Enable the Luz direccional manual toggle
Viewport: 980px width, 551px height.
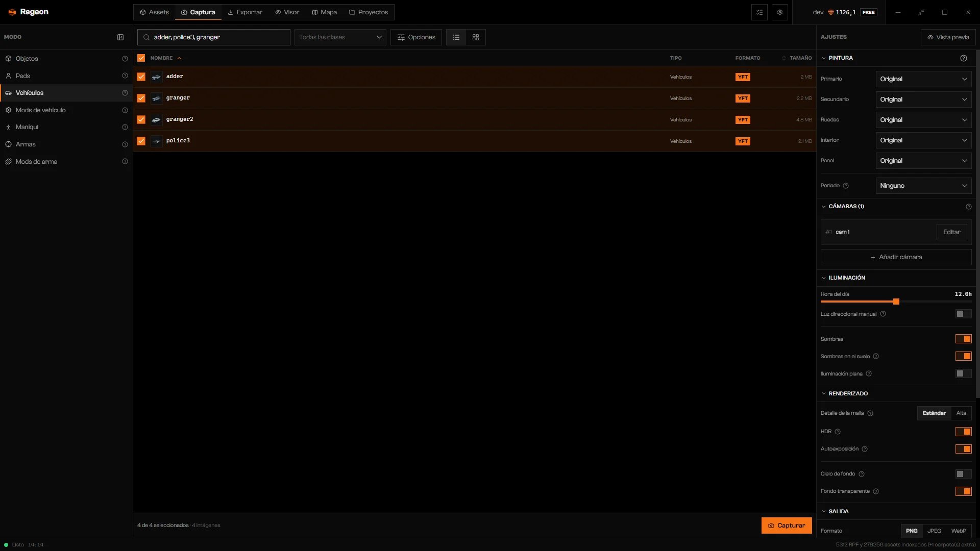pyautogui.click(x=964, y=314)
